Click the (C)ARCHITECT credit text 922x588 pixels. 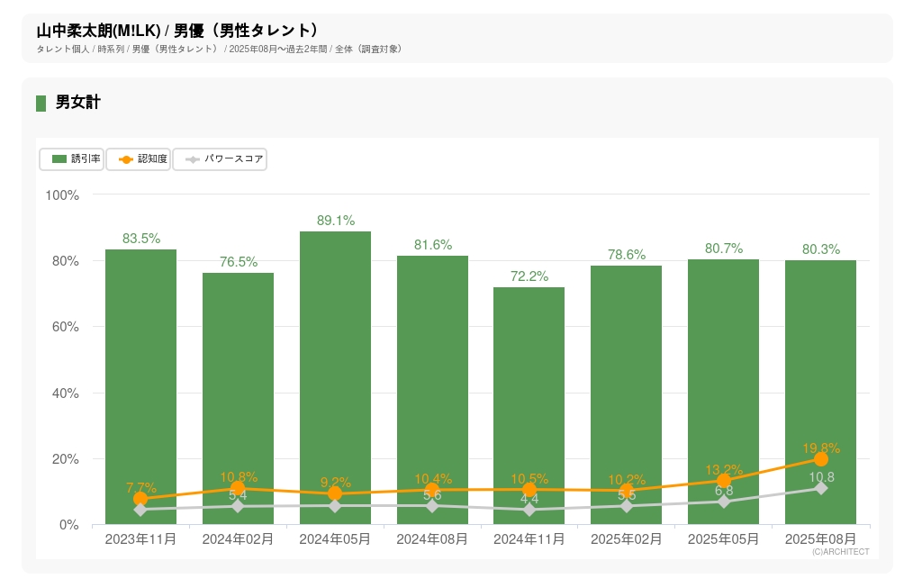[x=840, y=552]
